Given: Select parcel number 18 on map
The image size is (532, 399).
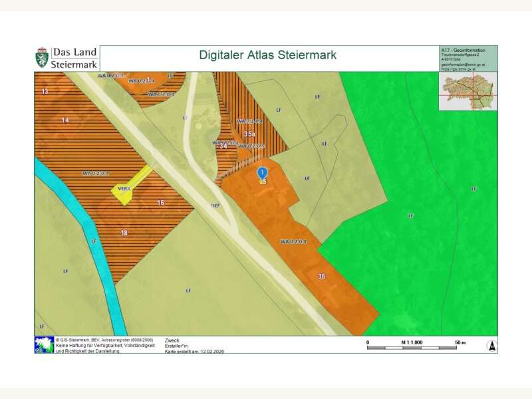Looking at the screenshot, I should click(124, 233).
